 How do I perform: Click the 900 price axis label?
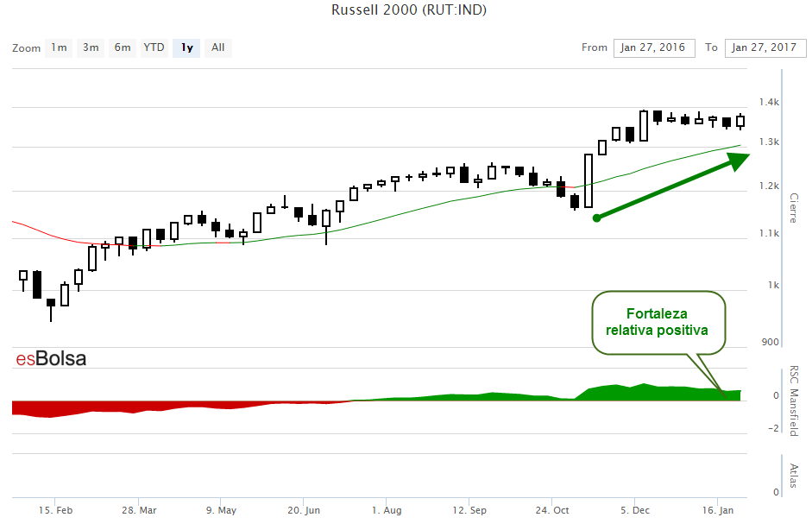770,342
